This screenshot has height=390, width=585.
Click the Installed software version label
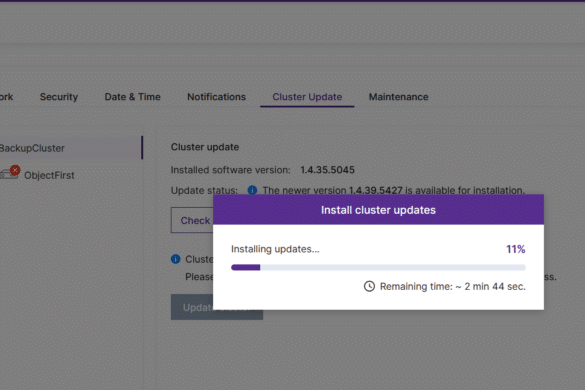[231, 170]
